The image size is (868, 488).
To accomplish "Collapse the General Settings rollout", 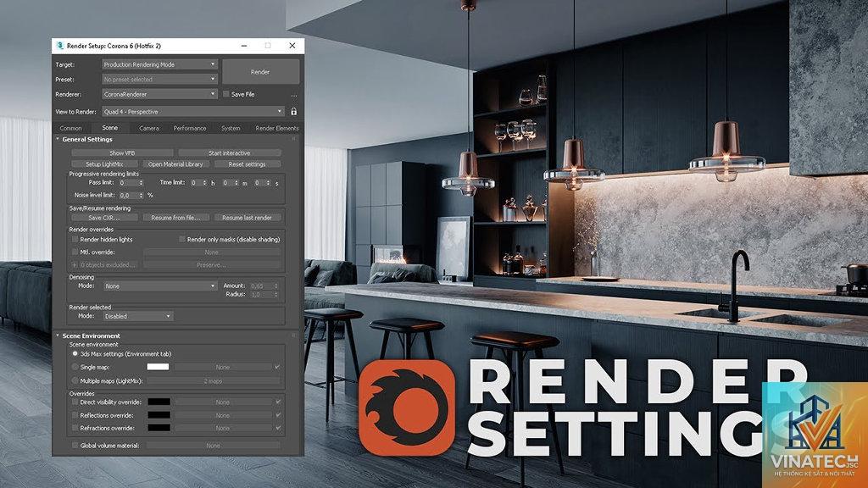I will pos(58,140).
